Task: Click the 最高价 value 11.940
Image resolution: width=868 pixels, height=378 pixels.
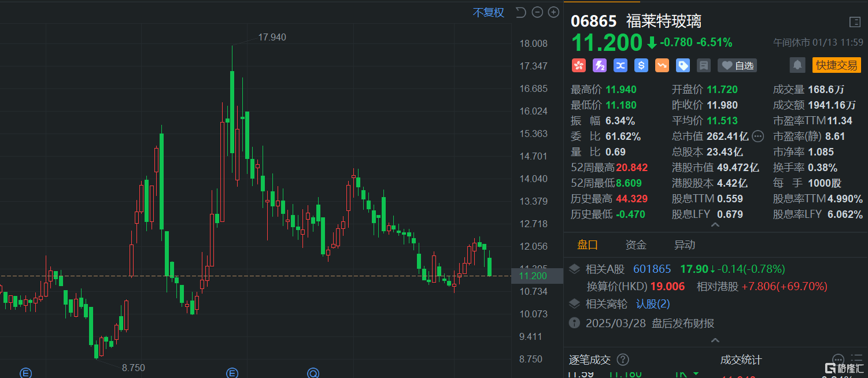Action: tap(622, 90)
